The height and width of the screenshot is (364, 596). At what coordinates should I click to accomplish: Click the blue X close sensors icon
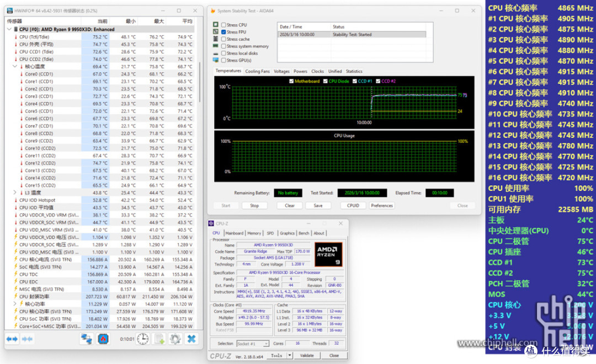tap(191, 339)
